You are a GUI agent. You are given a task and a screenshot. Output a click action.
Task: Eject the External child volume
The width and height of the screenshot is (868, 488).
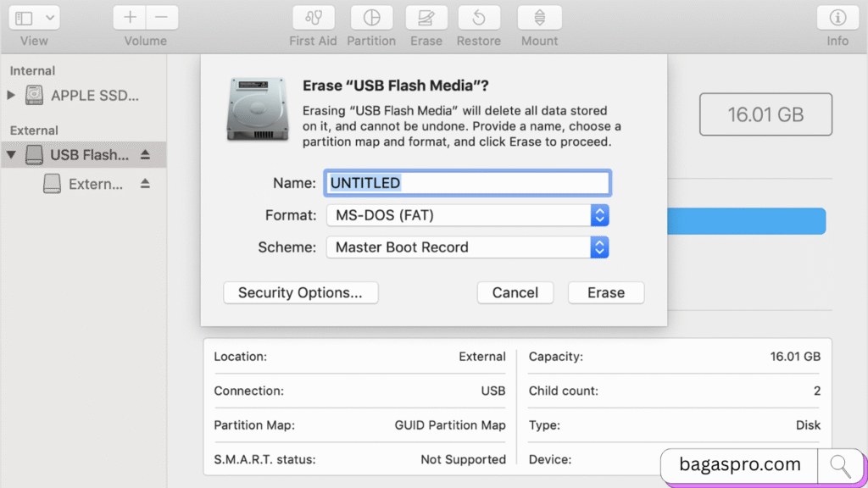pyautogui.click(x=145, y=183)
